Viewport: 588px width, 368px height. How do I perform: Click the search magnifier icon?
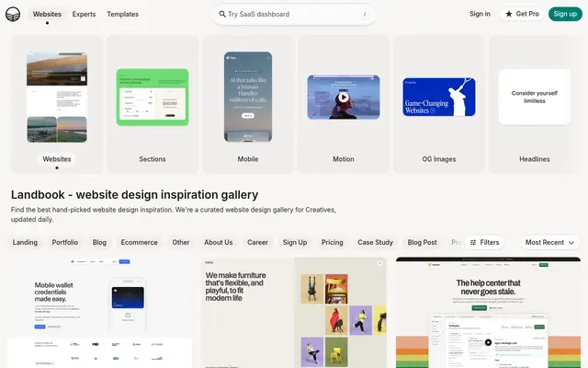tap(222, 14)
